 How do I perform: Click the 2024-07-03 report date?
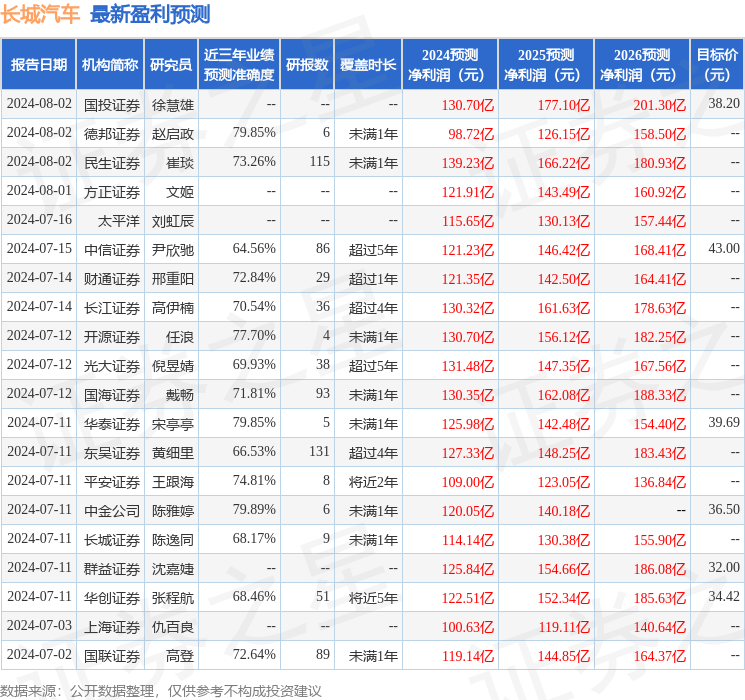[39, 625]
